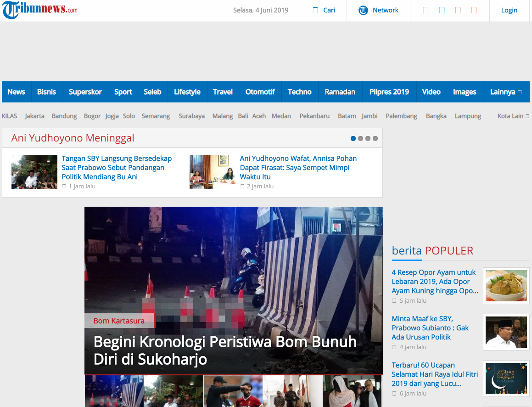Viewport: 532px width, 407px height.
Task: Open article Tangan SBY Langsung Bersedekap
Action: coord(117,168)
